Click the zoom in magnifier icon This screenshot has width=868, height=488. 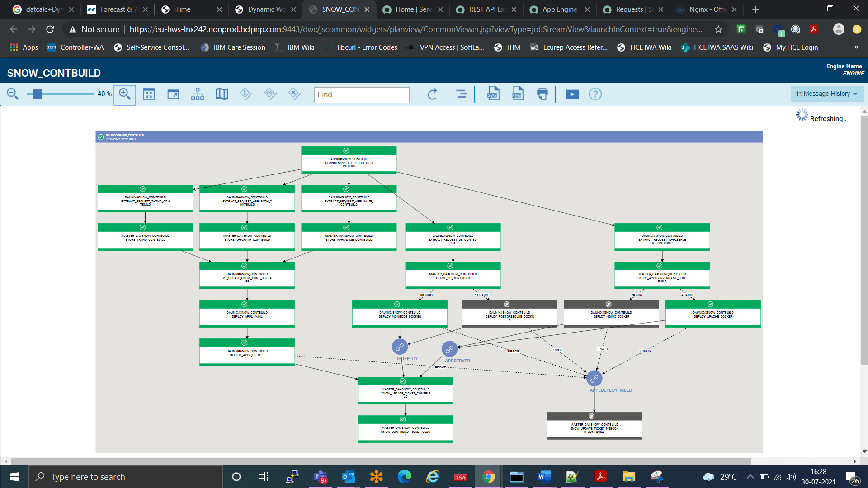coord(125,94)
